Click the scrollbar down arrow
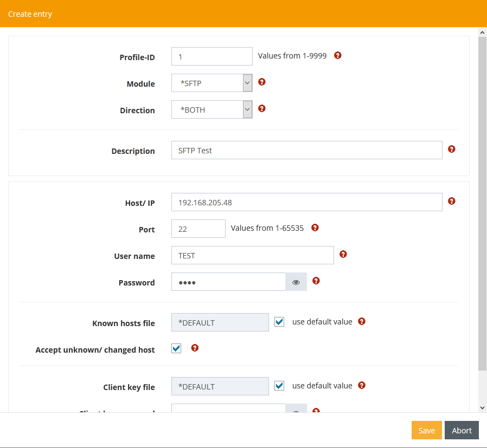The width and height of the screenshot is (487, 448). coord(482,407)
